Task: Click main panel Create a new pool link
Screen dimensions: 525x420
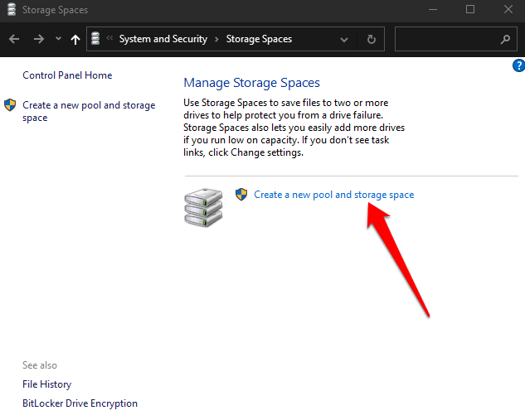Action: pos(333,195)
